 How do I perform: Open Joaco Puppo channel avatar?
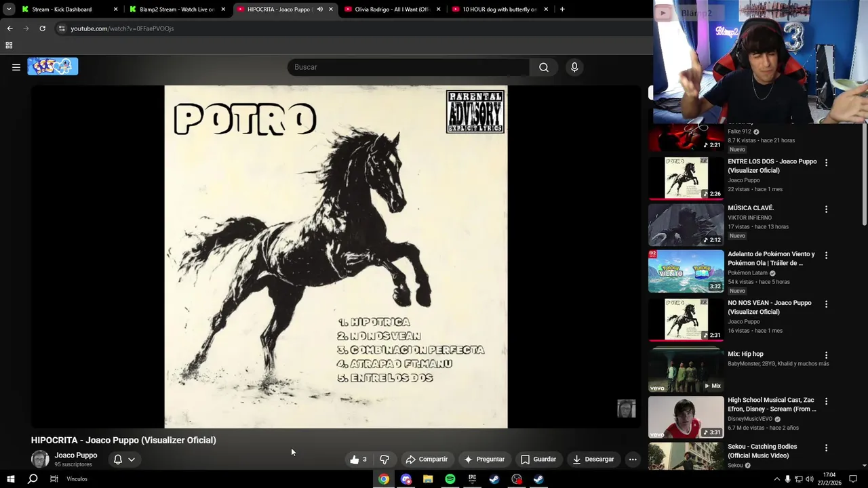click(40, 459)
